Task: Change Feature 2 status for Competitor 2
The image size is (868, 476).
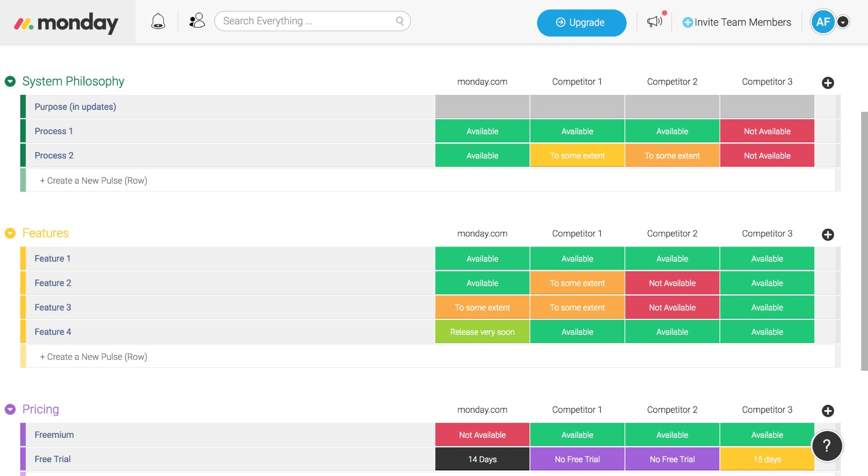Action: pyautogui.click(x=672, y=283)
